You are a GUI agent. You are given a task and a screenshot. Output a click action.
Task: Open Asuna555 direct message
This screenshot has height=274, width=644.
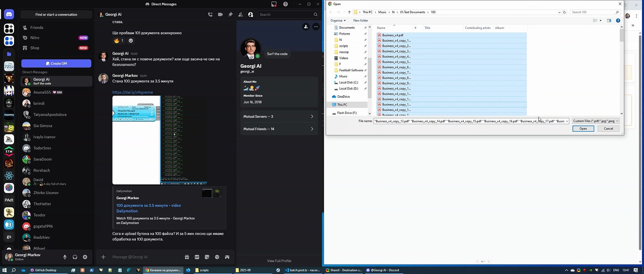(x=56, y=92)
